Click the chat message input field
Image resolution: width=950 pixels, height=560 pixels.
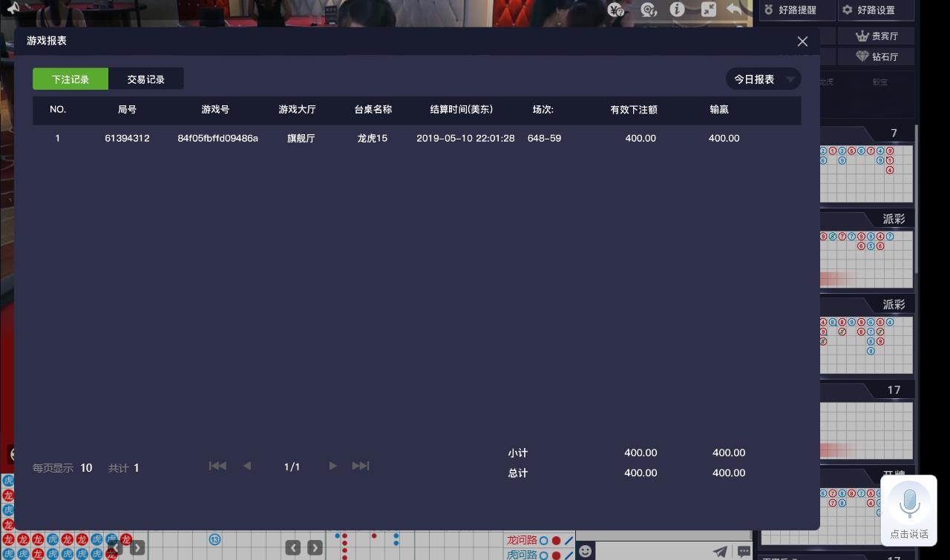(653, 551)
